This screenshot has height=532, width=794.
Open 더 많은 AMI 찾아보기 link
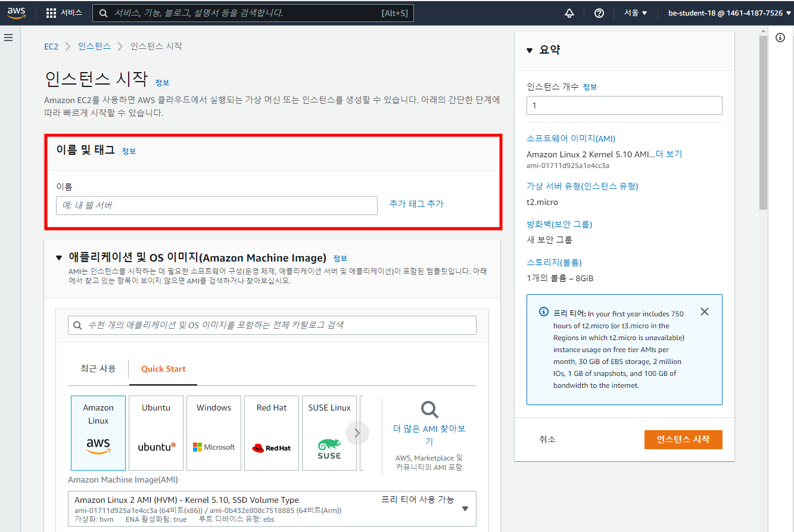coord(429,435)
